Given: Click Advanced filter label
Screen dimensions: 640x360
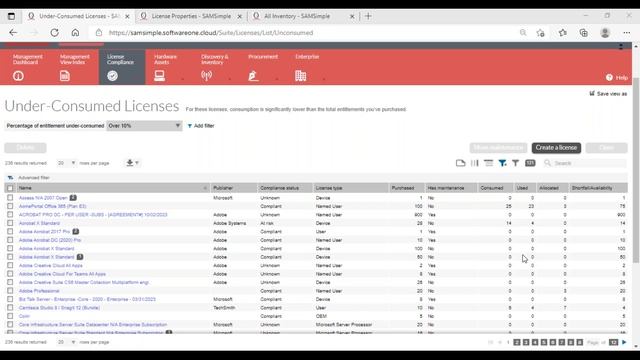Looking at the screenshot, I should pos(34,178).
